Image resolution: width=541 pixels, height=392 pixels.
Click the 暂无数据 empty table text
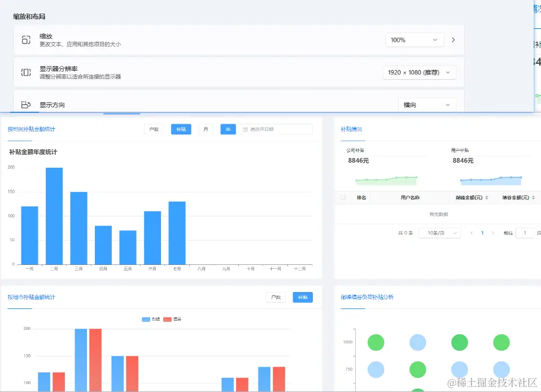coord(439,214)
